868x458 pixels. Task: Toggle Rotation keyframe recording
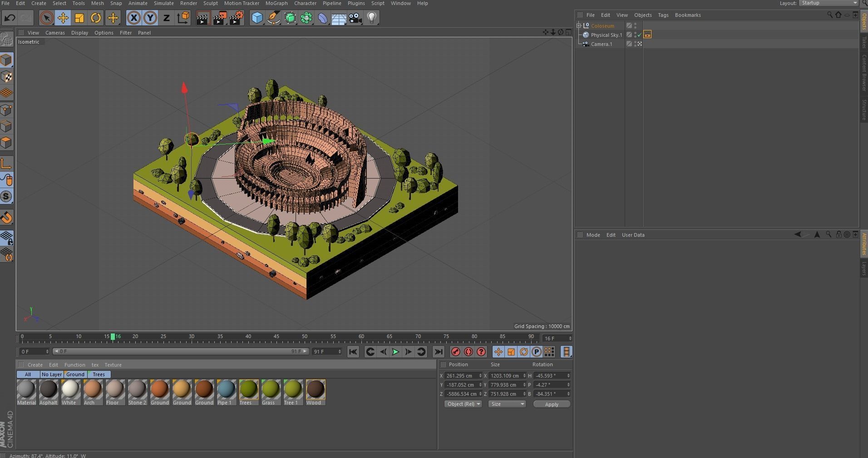pos(523,352)
